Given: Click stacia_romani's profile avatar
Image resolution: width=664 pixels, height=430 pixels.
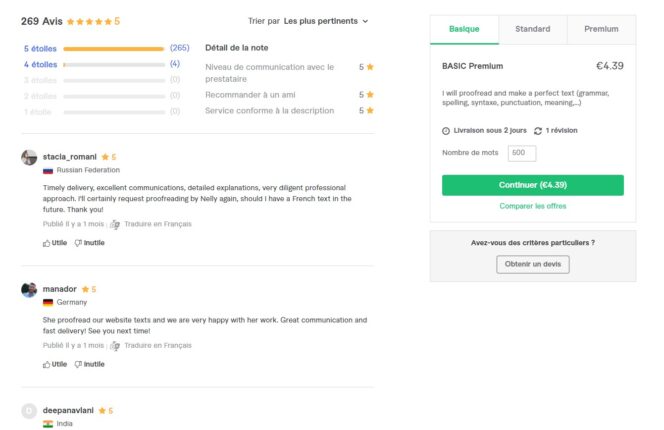Looking at the screenshot, I should tap(29, 158).
